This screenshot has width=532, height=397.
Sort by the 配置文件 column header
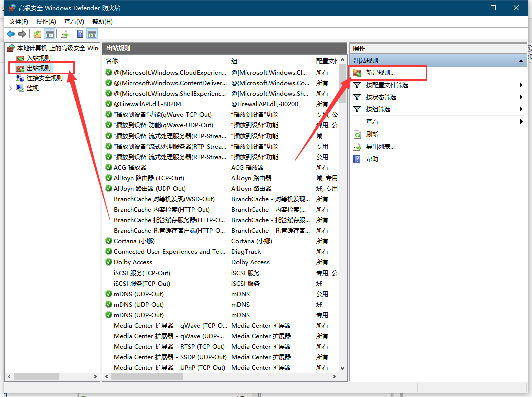click(x=326, y=61)
